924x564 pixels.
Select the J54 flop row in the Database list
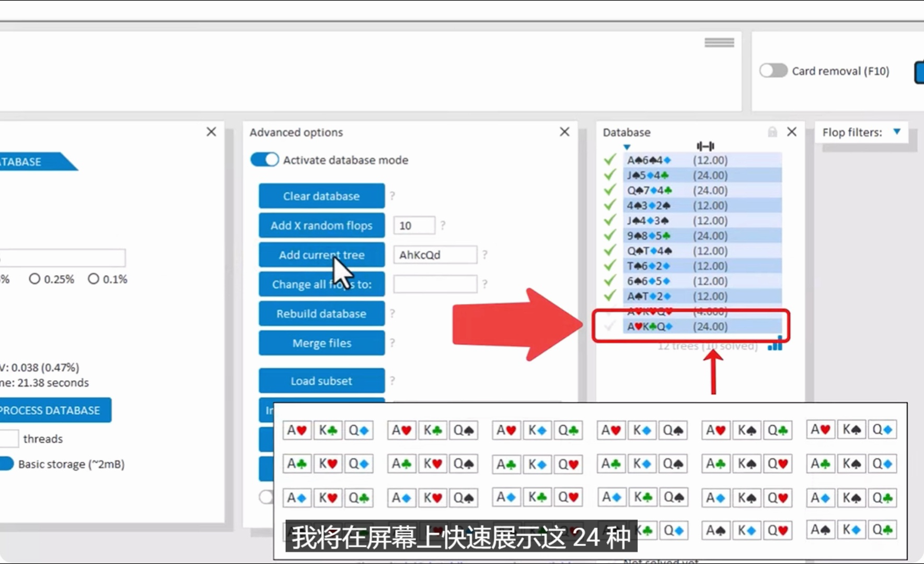(x=702, y=175)
